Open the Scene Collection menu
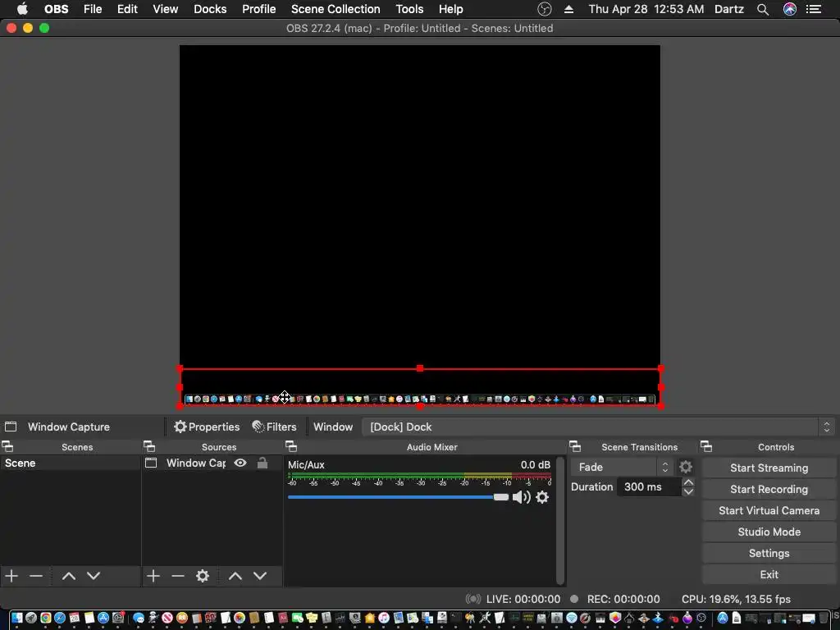The width and height of the screenshot is (840, 630). point(336,9)
